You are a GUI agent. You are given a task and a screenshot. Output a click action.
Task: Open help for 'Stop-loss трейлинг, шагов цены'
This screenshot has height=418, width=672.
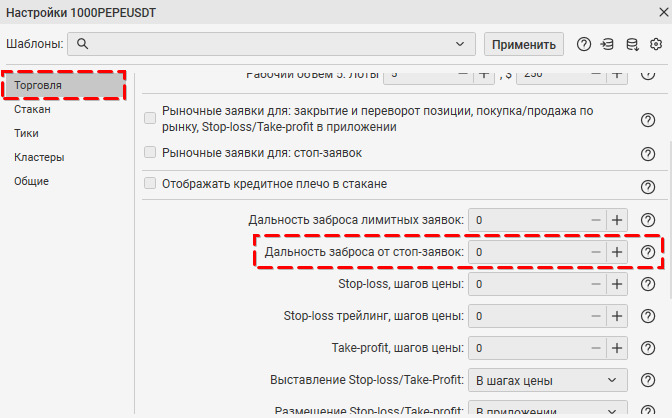pyautogui.click(x=647, y=317)
